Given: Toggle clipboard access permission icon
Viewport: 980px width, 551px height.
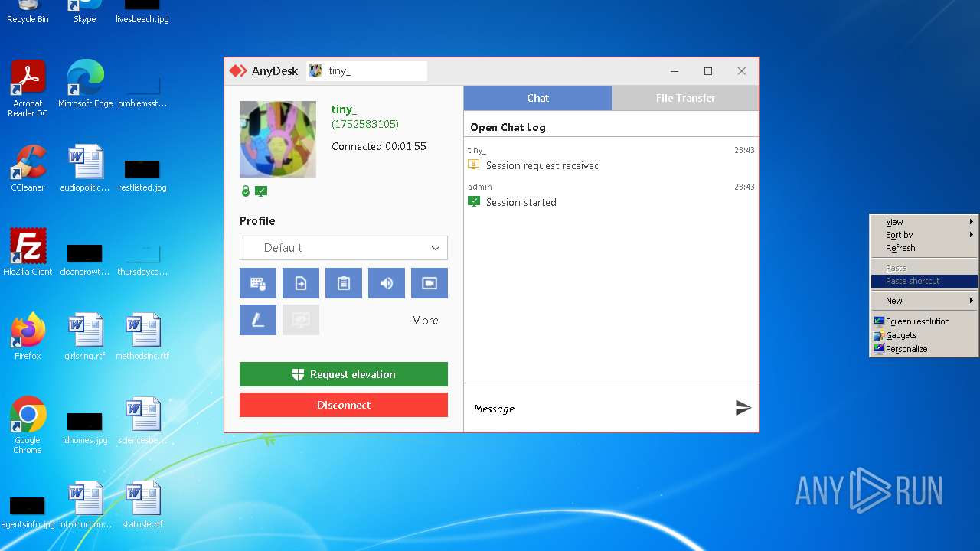Looking at the screenshot, I should click(x=344, y=283).
